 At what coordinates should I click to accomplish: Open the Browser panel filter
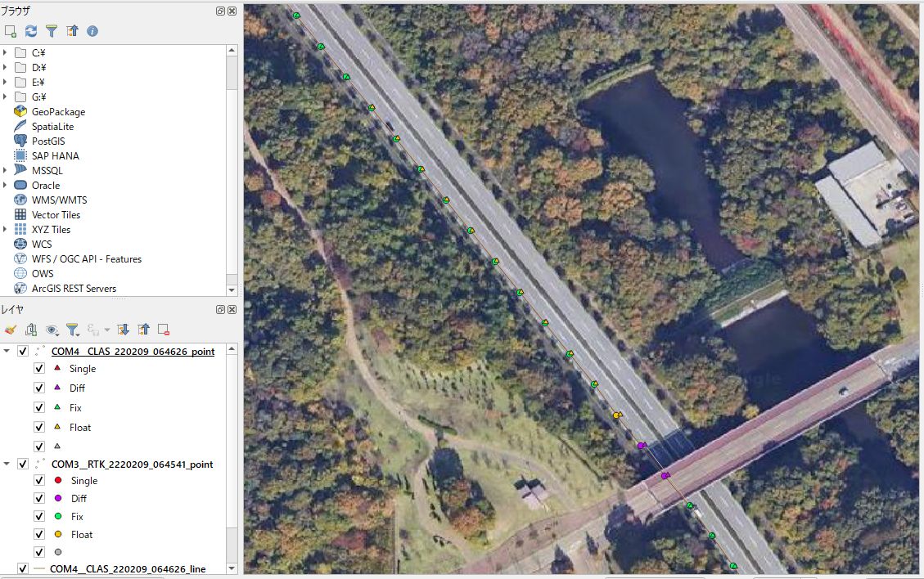coord(52,31)
